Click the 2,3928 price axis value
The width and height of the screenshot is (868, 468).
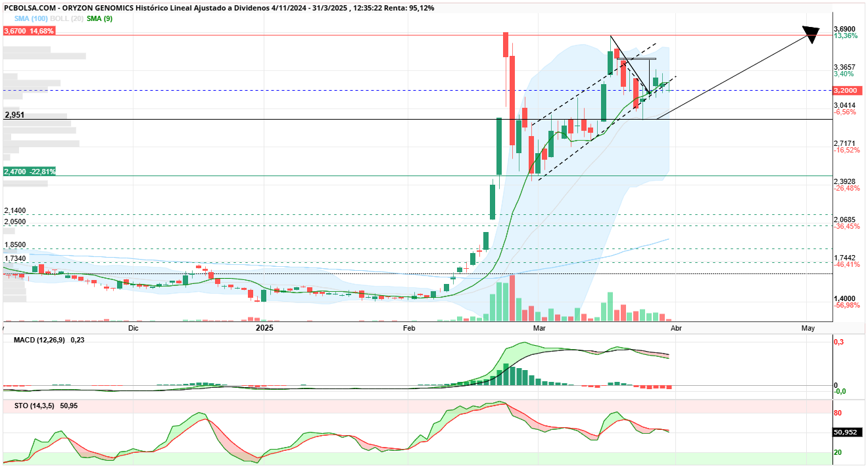846,181
